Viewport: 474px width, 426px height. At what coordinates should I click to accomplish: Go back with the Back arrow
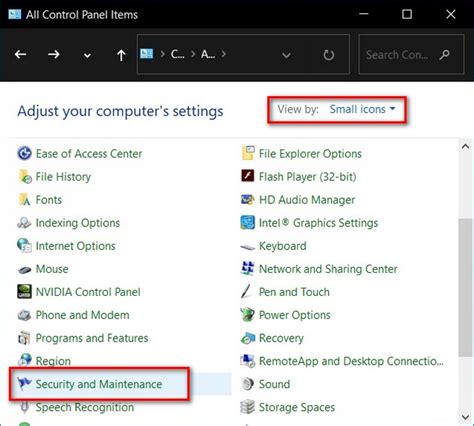20,54
